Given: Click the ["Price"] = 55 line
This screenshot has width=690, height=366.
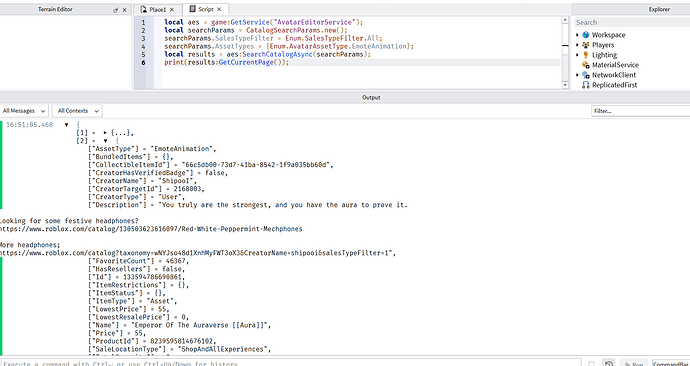Looking at the screenshot, I should (117, 333).
